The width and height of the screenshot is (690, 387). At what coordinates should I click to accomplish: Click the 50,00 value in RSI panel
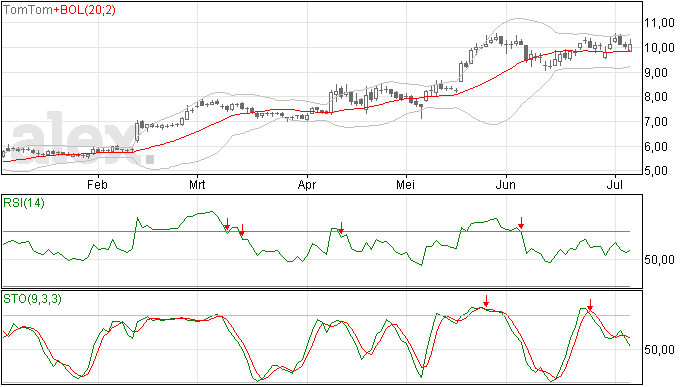point(659,260)
